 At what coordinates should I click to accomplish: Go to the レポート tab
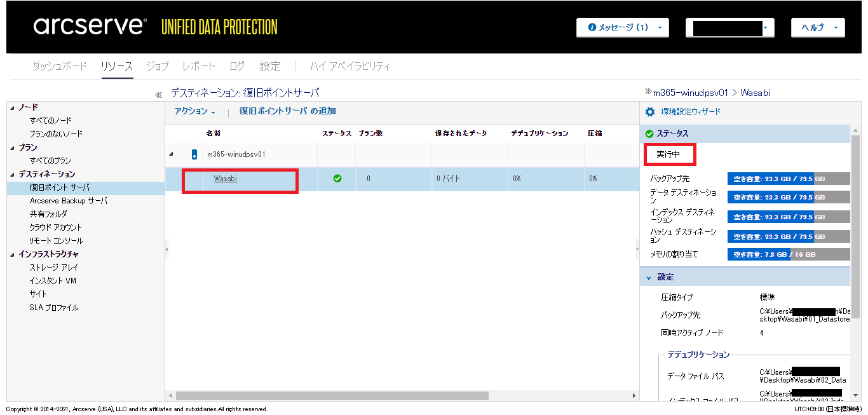(199, 65)
